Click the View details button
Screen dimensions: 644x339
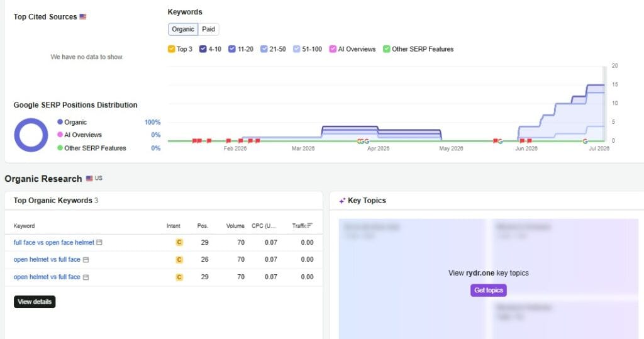tap(35, 302)
